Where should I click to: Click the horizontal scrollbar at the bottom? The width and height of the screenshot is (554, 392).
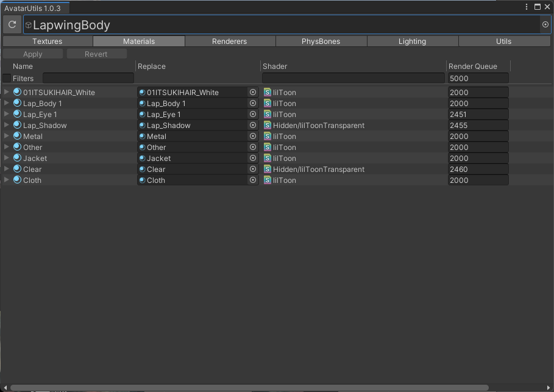click(250, 388)
